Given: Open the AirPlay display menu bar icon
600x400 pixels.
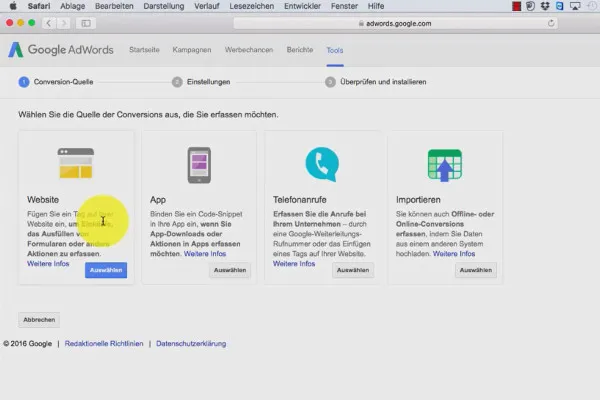Looking at the screenshot, I should click(575, 6).
